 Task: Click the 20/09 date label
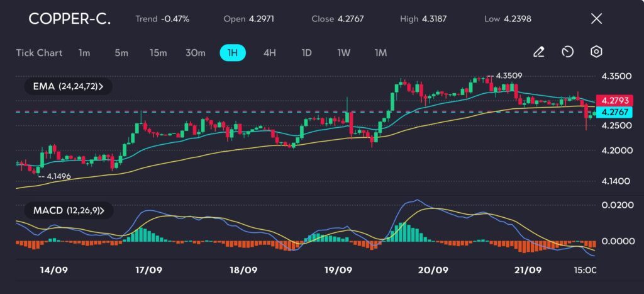click(434, 270)
